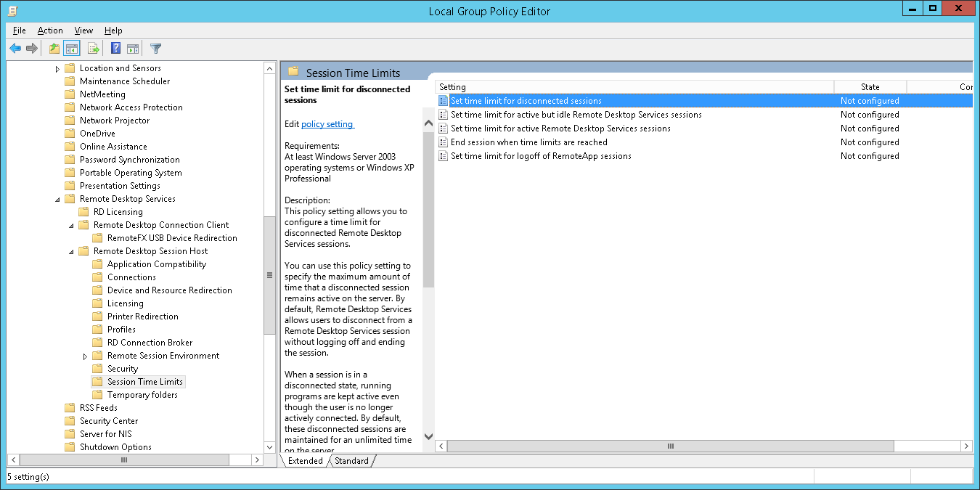Switch to the Extended tab

305,461
